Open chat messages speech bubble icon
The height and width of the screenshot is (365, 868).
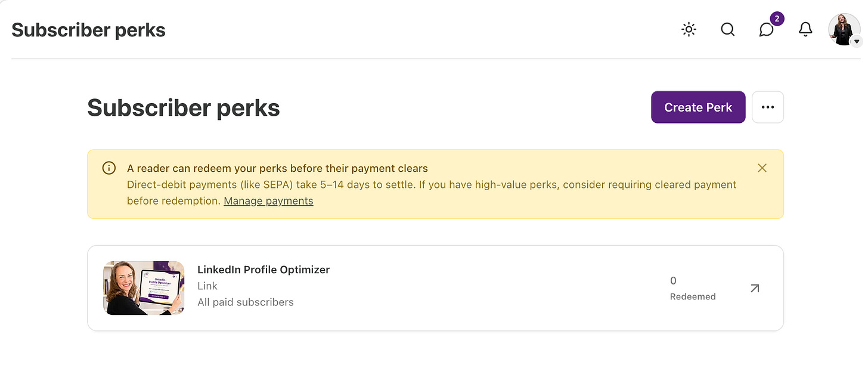[767, 29]
